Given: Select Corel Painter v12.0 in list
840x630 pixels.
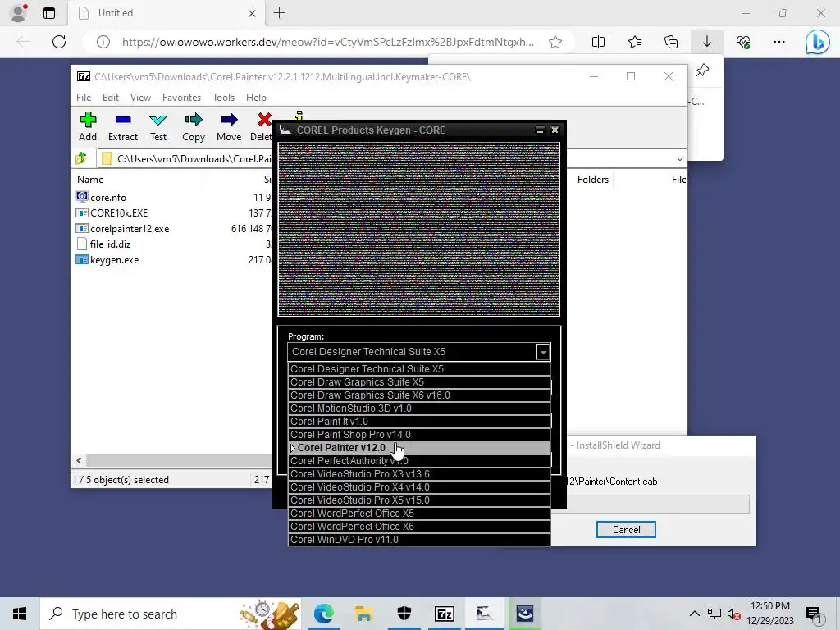Looking at the screenshot, I should [x=419, y=448].
